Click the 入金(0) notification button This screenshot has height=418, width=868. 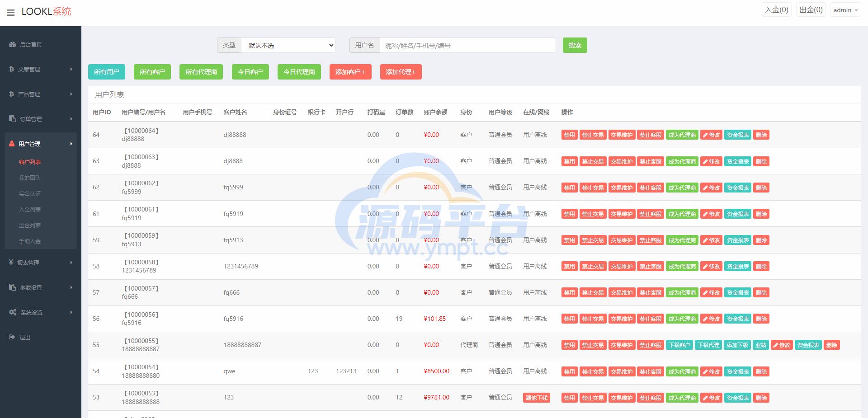click(x=777, y=10)
